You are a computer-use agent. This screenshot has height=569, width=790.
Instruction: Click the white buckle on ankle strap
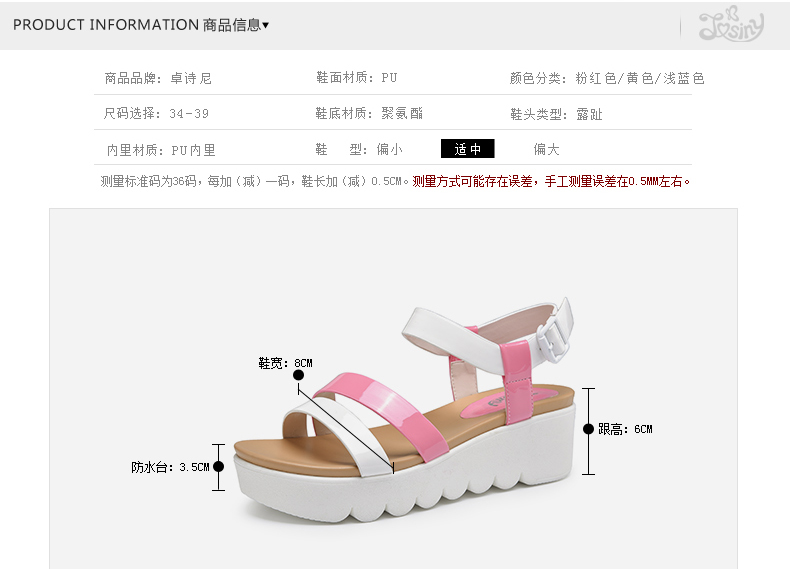pos(554,334)
